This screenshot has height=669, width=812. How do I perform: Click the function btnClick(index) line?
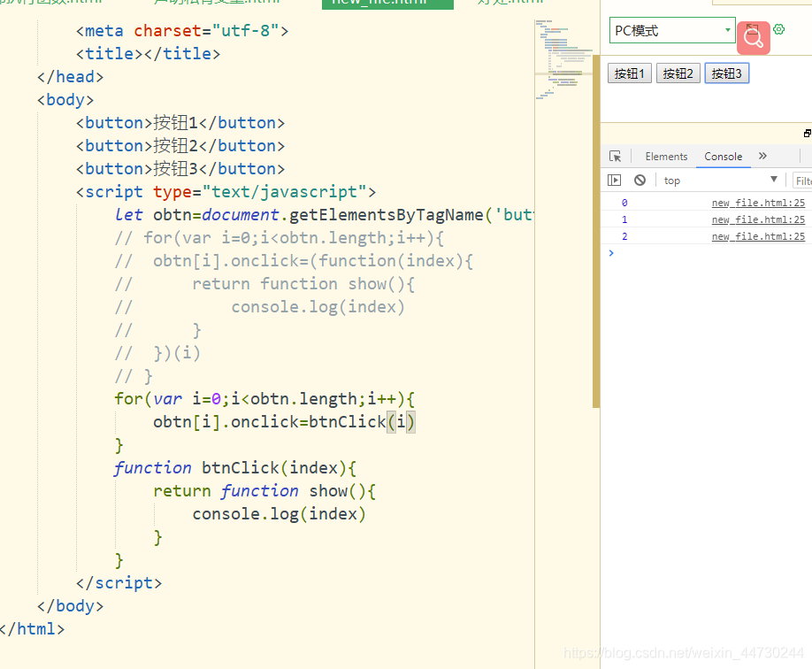pyautogui.click(x=235, y=467)
